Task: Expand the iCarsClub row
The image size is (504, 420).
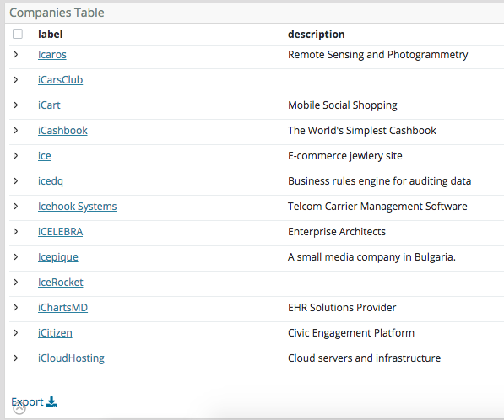Action: [15, 80]
